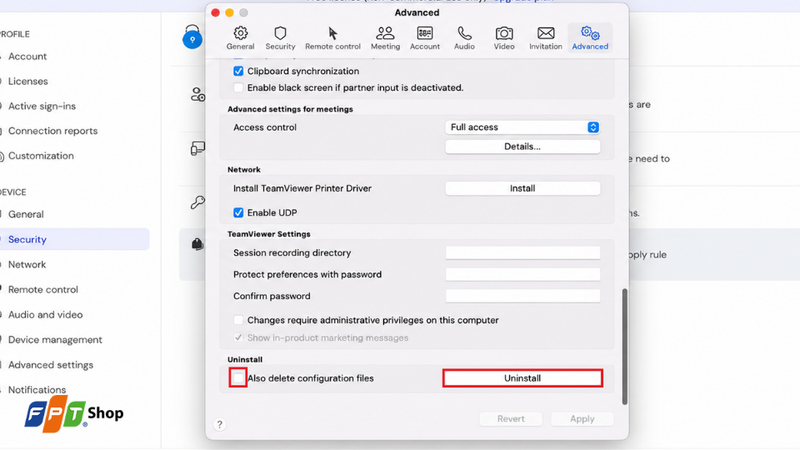The width and height of the screenshot is (800, 450).
Task: Select Device management in the sidebar
Action: click(x=55, y=339)
